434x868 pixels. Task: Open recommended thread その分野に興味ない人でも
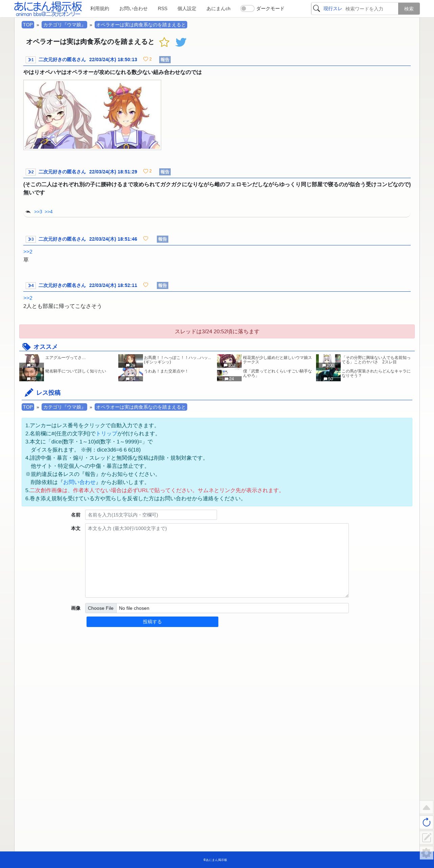click(376, 360)
